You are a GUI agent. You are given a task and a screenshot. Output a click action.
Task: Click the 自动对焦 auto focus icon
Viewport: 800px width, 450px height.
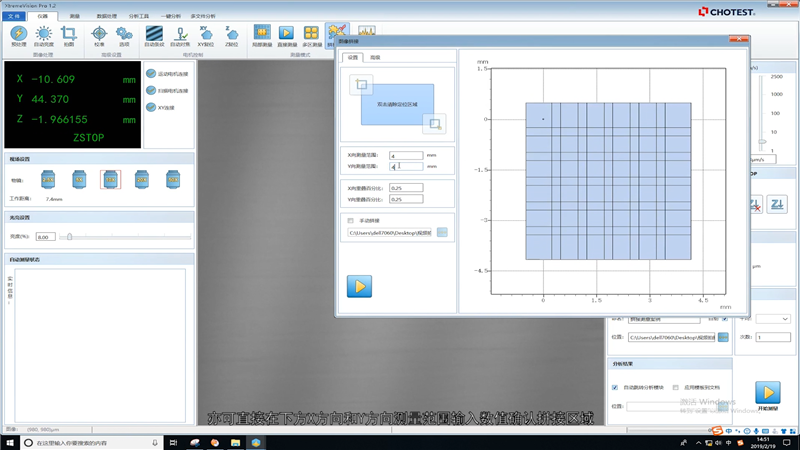(181, 34)
